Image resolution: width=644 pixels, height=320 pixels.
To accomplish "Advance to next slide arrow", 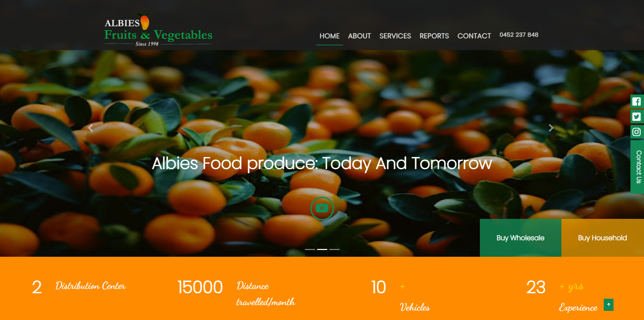I will [x=551, y=128].
